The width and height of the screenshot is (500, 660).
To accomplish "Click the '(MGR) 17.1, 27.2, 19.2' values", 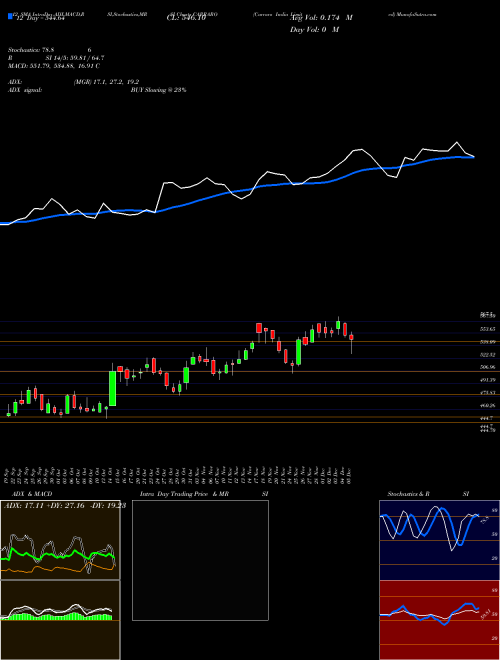I will point(106,82).
